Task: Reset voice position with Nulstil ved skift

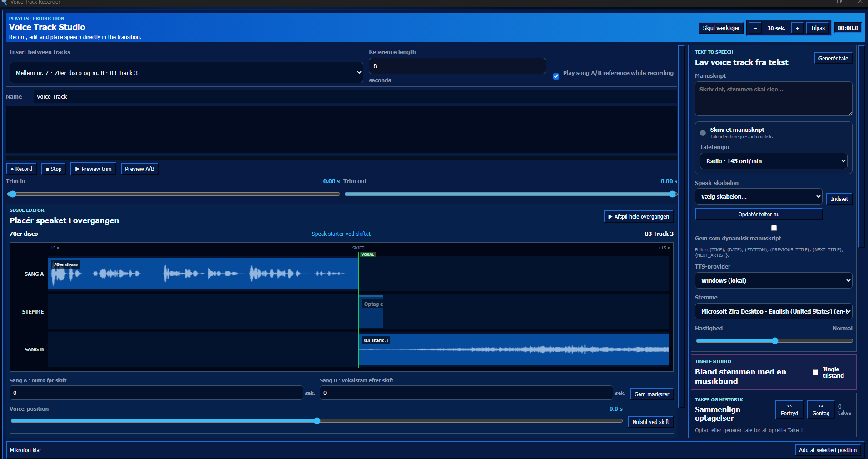Action: pos(650,422)
